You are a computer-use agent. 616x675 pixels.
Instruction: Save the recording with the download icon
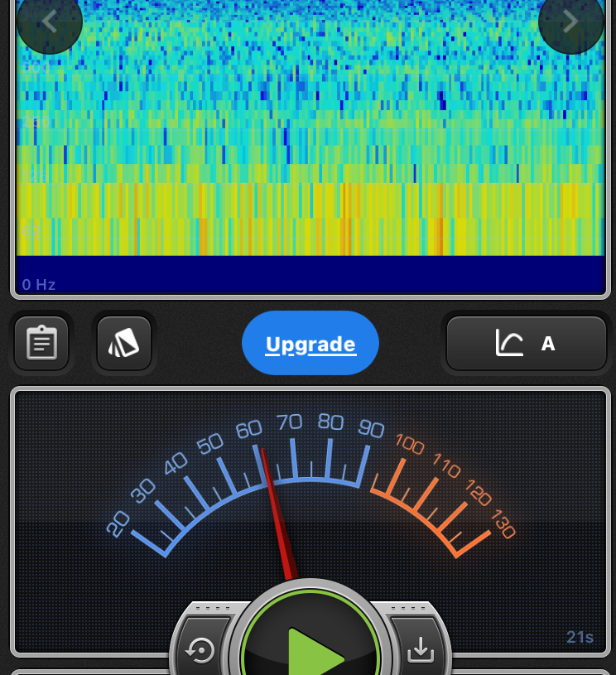[x=421, y=650]
